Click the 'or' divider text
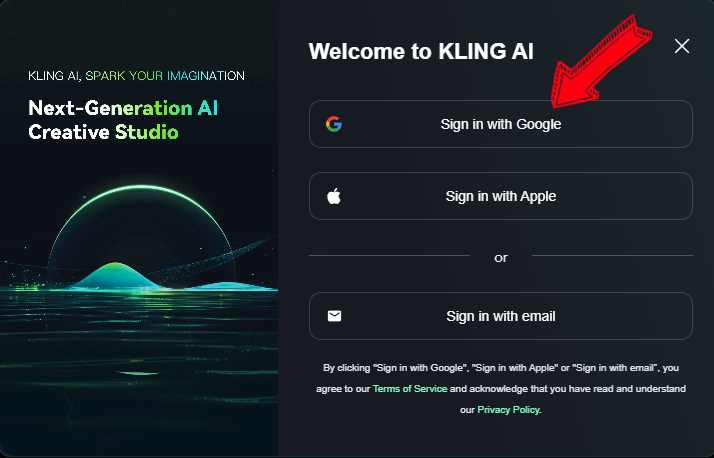 click(x=501, y=258)
